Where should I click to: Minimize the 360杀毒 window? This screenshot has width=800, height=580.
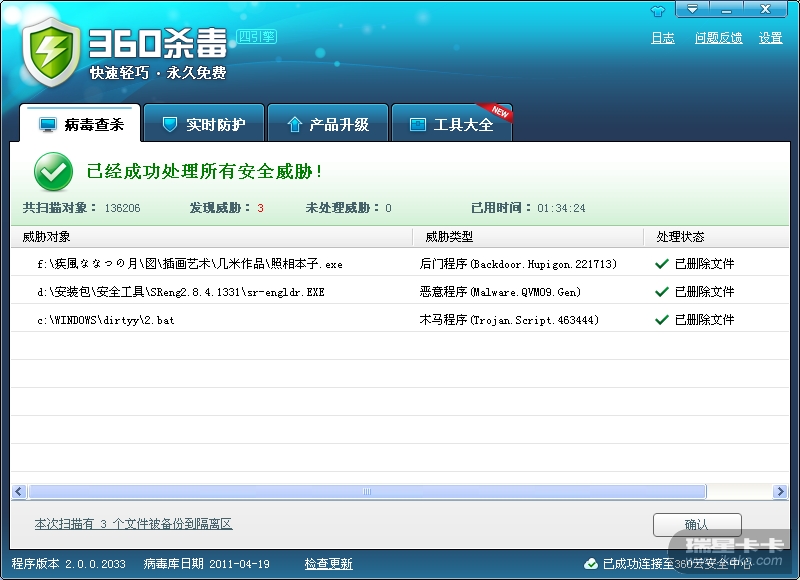tap(727, 9)
